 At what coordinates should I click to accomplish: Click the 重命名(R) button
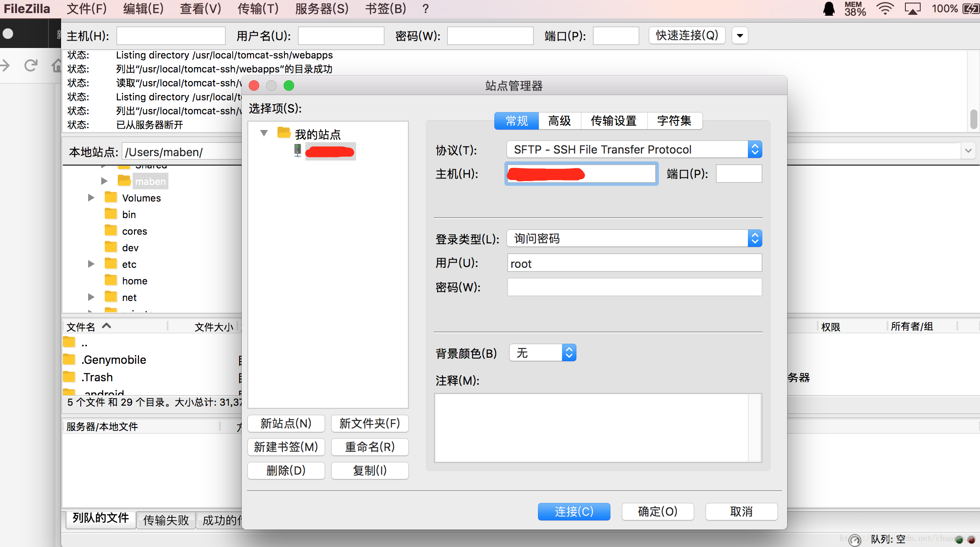point(370,447)
